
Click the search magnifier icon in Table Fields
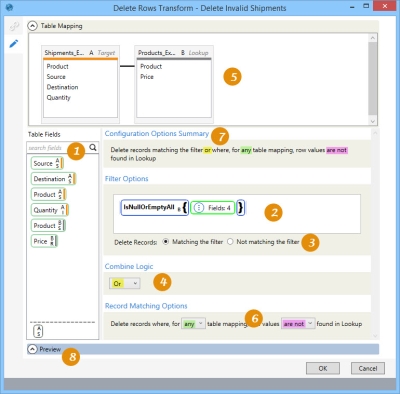(x=93, y=147)
